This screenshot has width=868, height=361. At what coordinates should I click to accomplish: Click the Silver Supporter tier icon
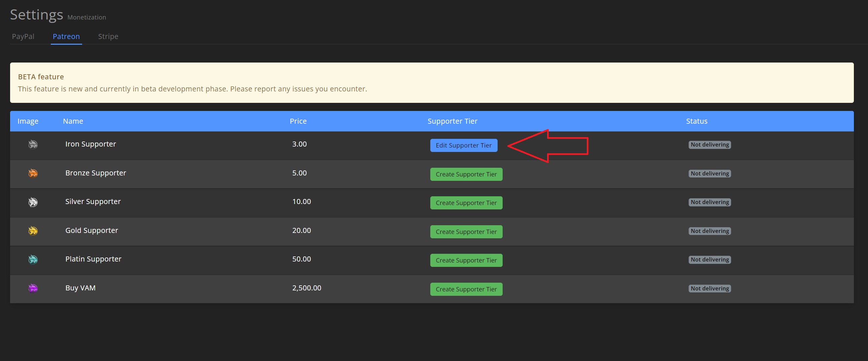33,202
